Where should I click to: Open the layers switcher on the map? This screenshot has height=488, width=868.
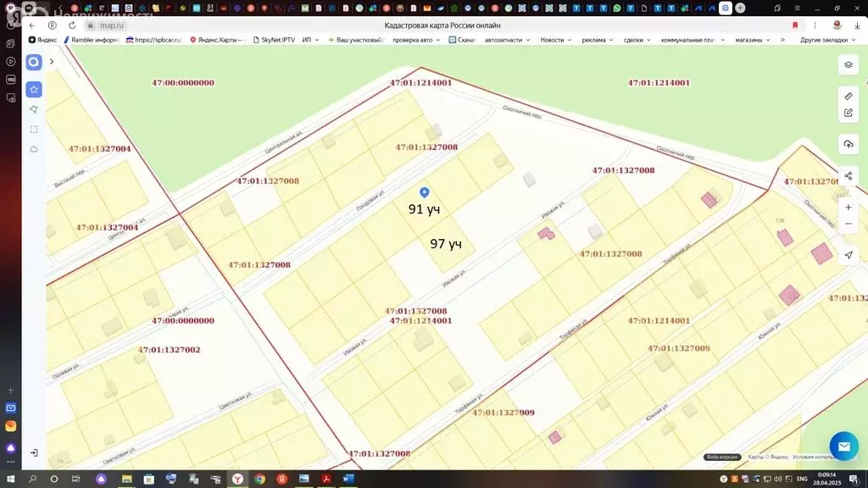point(848,64)
